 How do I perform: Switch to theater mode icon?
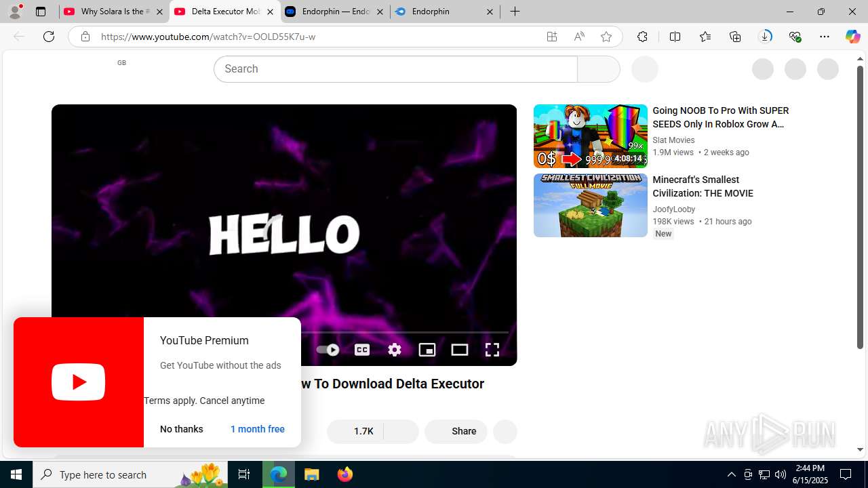click(x=460, y=350)
